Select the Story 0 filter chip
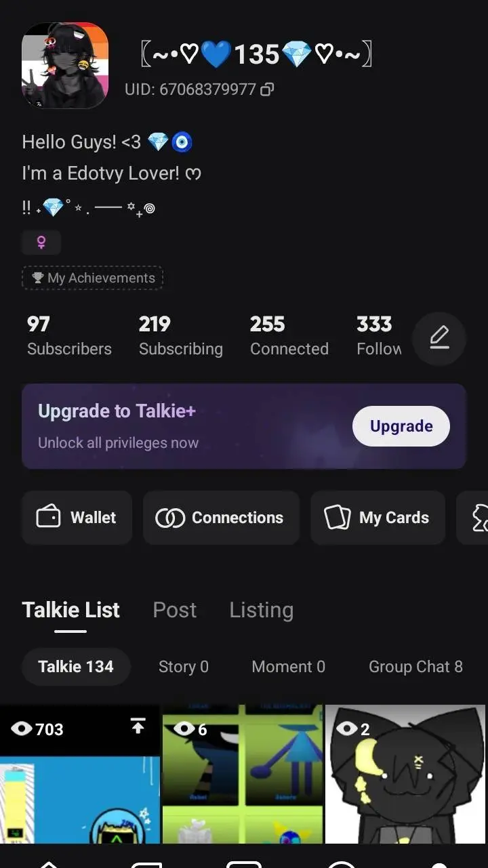Viewport: 488px width, 868px height. [183, 667]
